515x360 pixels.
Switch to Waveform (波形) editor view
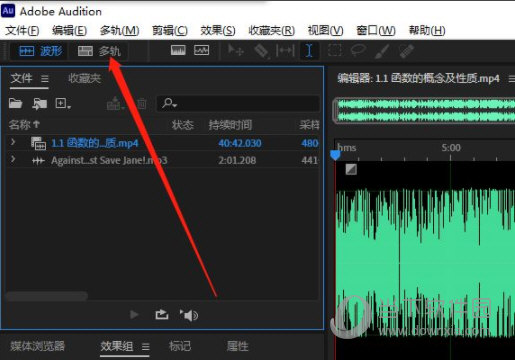coord(40,51)
